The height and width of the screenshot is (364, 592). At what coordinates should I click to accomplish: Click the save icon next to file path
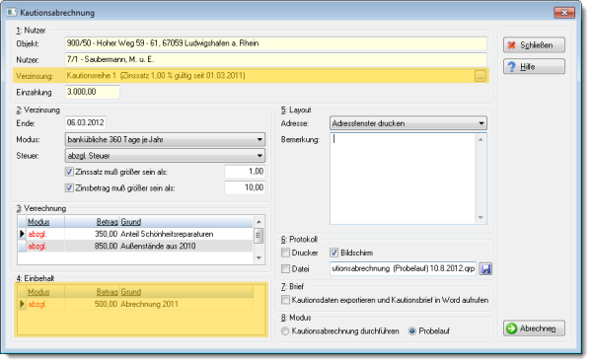pyautogui.click(x=485, y=269)
